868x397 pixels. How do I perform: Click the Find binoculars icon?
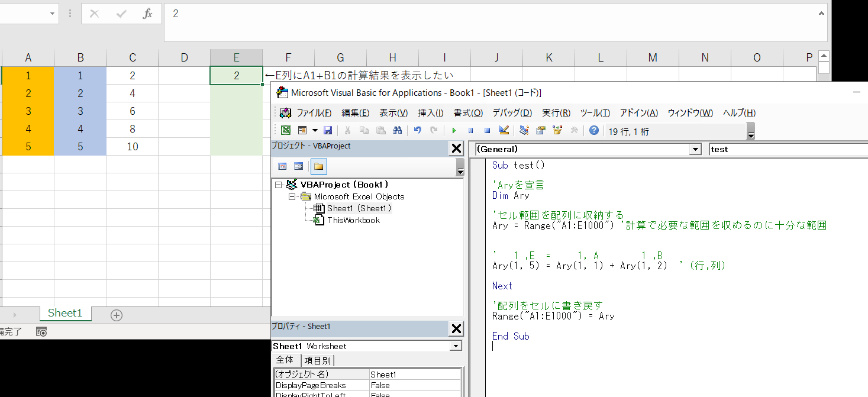point(398,131)
